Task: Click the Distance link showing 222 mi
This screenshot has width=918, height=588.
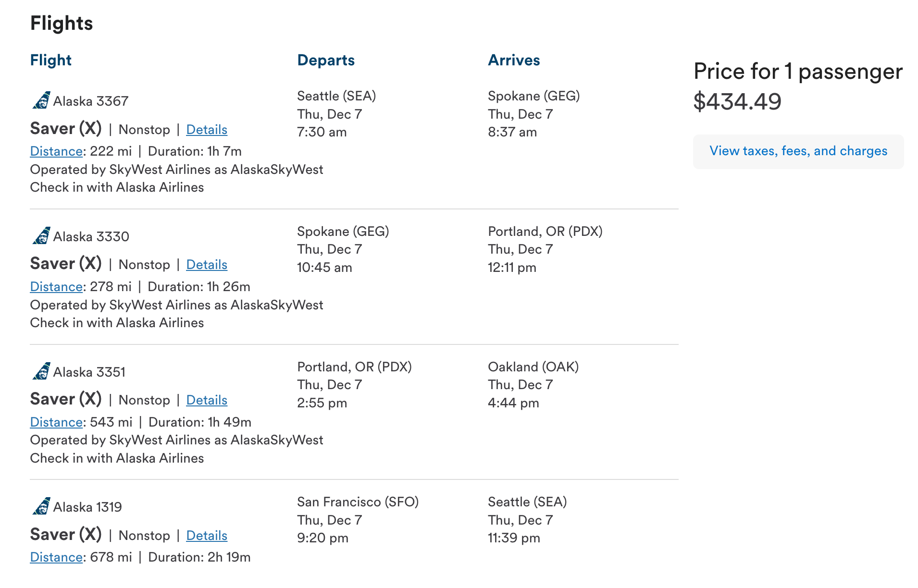Action: [x=56, y=151]
